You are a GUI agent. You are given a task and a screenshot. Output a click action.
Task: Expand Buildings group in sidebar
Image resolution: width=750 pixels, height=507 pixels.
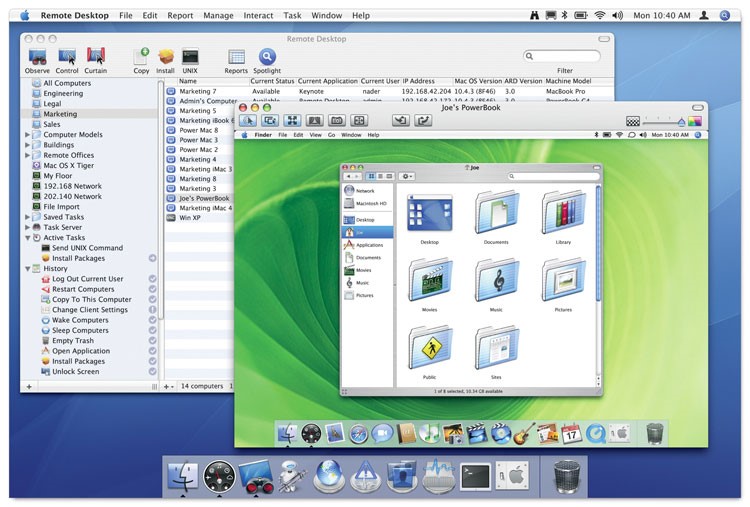point(27,145)
